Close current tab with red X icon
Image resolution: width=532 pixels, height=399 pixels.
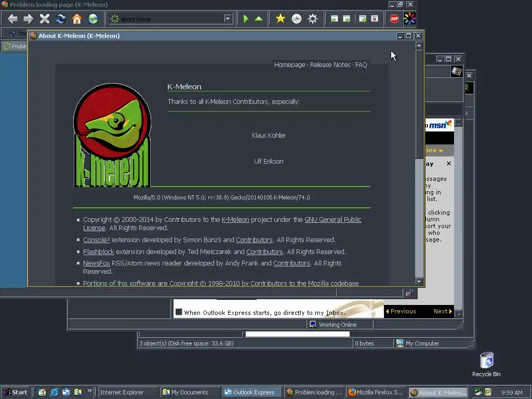coord(375,19)
